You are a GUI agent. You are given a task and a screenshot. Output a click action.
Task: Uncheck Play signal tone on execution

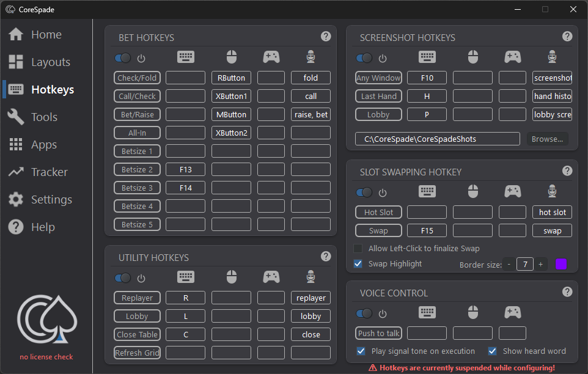click(x=361, y=351)
